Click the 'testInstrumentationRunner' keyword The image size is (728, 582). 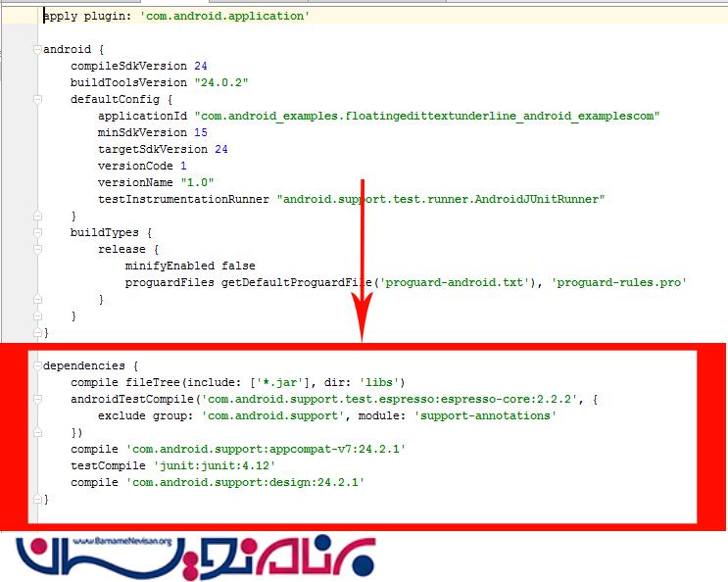tap(183, 200)
